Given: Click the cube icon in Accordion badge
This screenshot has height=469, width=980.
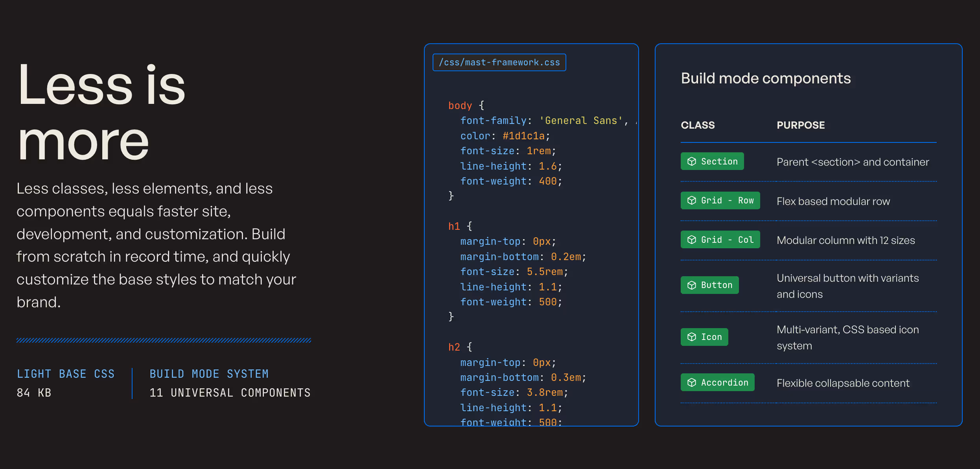Looking at the screenshot, I should (691, 382).
